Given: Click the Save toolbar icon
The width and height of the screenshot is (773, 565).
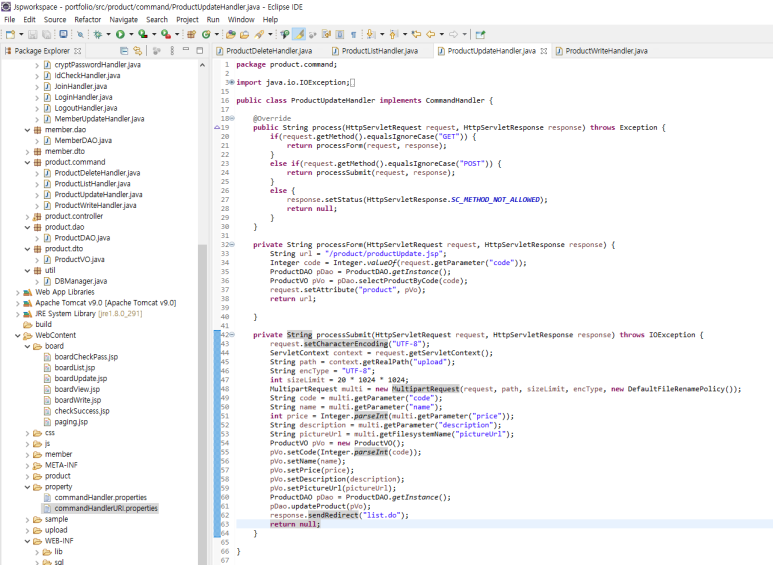Looking at the screenshot, I should [x=33, y=35].
